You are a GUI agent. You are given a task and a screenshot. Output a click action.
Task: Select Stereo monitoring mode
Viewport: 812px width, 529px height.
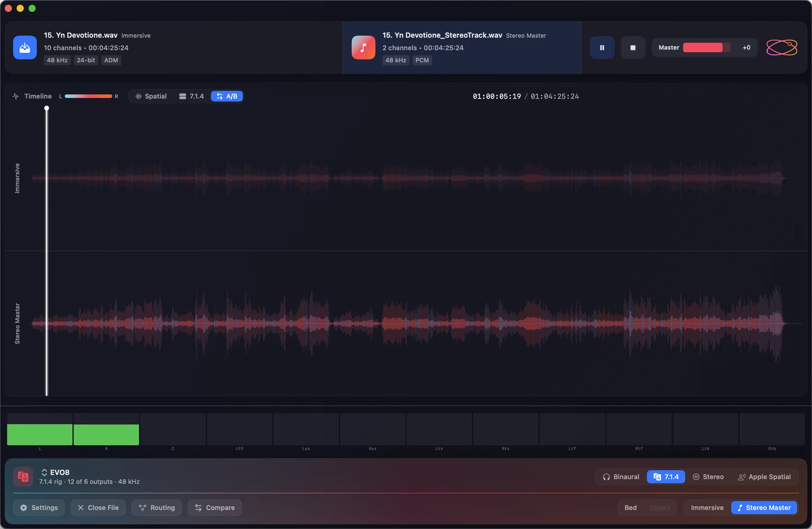(708, 477)
